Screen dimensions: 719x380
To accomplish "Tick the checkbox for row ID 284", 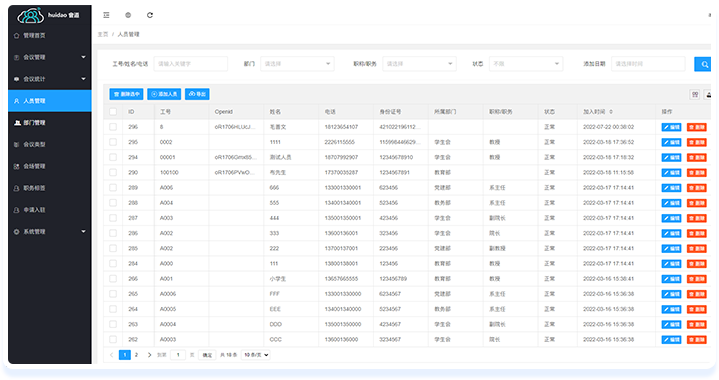I will [113, 264].
